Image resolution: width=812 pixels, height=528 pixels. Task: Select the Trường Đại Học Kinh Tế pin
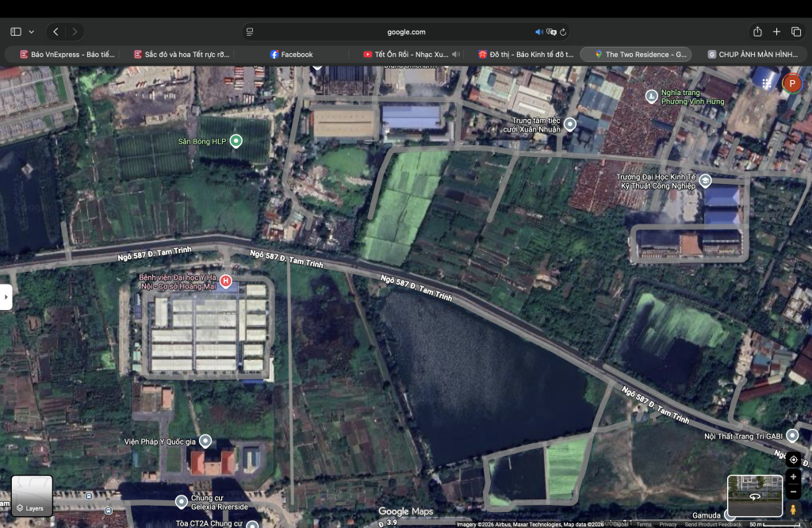pos(705,181)
